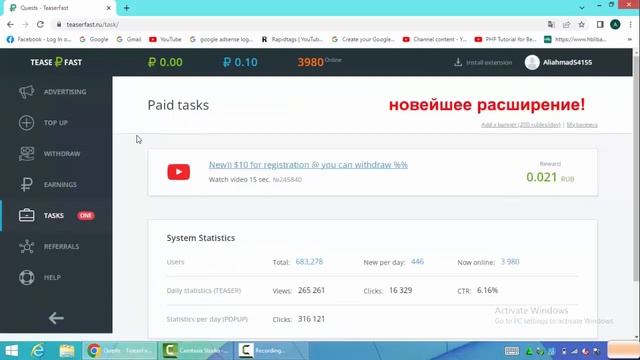Open the YouTube bookmark
Viewport: 640px width, 360px height.
click(165, 39)
